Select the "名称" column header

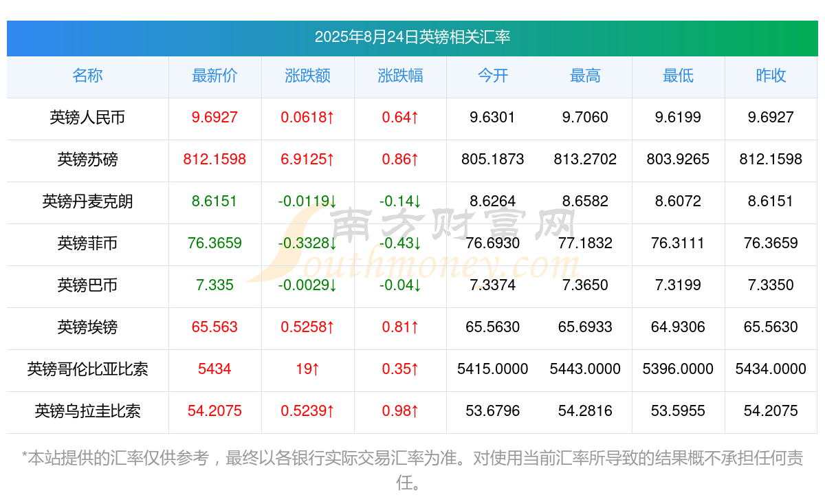click(87, 76)
